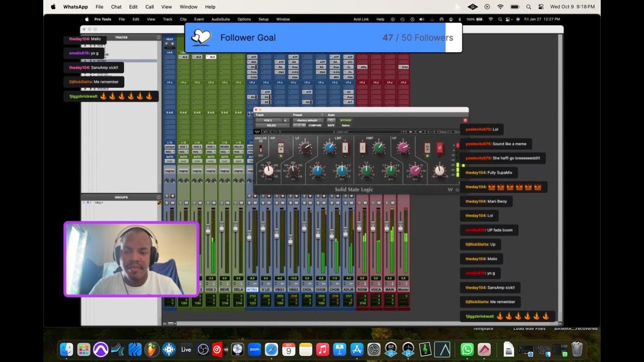This screenshot has width=644, height=362.
Task: Load previous preset with the left arrow button
Action: pyautogui.click(x=411, y=132)
